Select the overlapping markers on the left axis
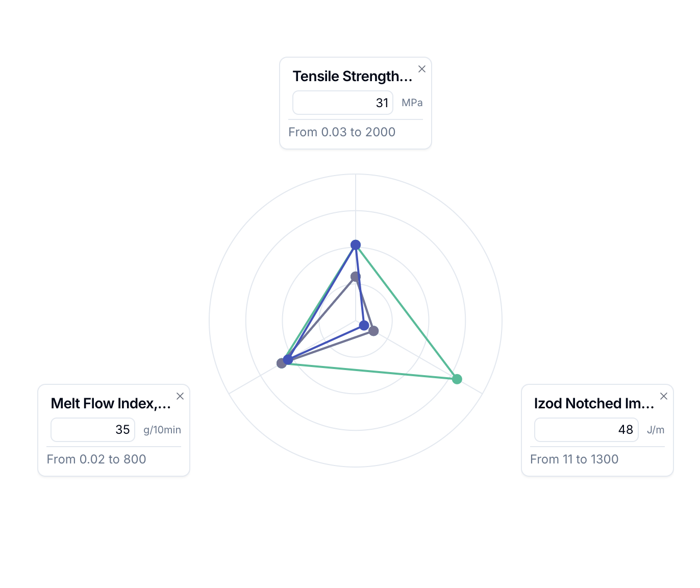The width and height of the screenshot is (700, 588). click(x=285, y=361)
